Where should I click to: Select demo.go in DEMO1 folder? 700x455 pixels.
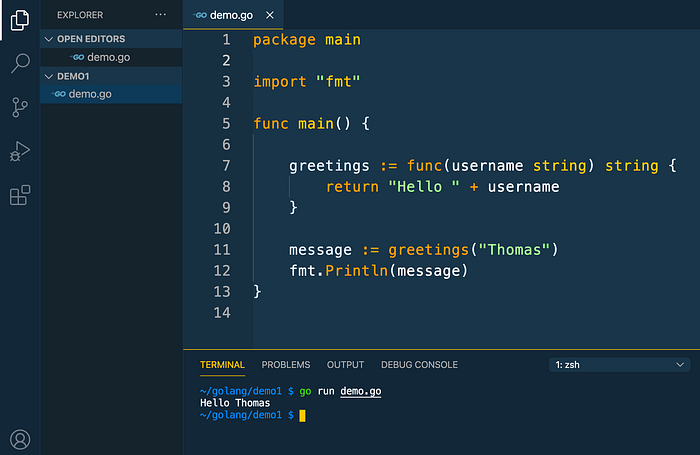(111, 94)
